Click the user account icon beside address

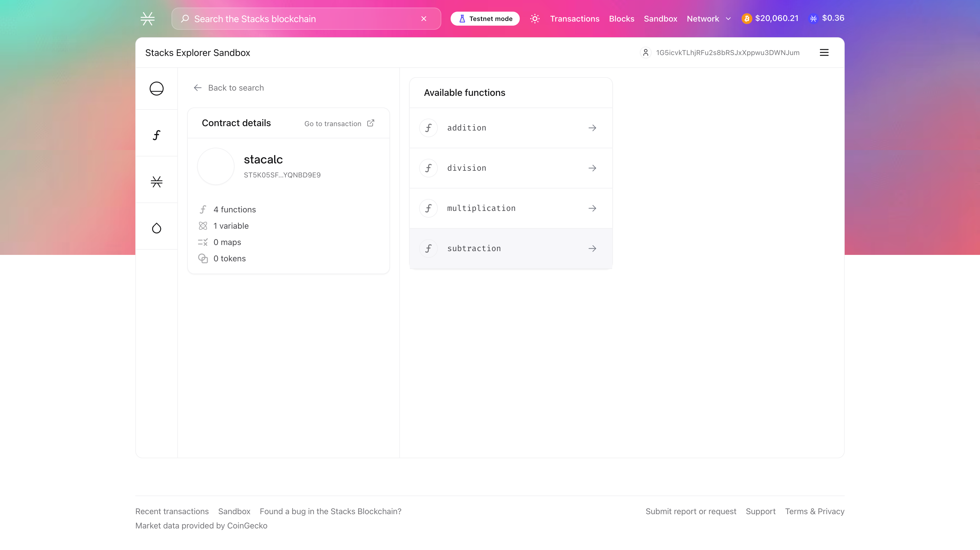(x=645, y=52)
